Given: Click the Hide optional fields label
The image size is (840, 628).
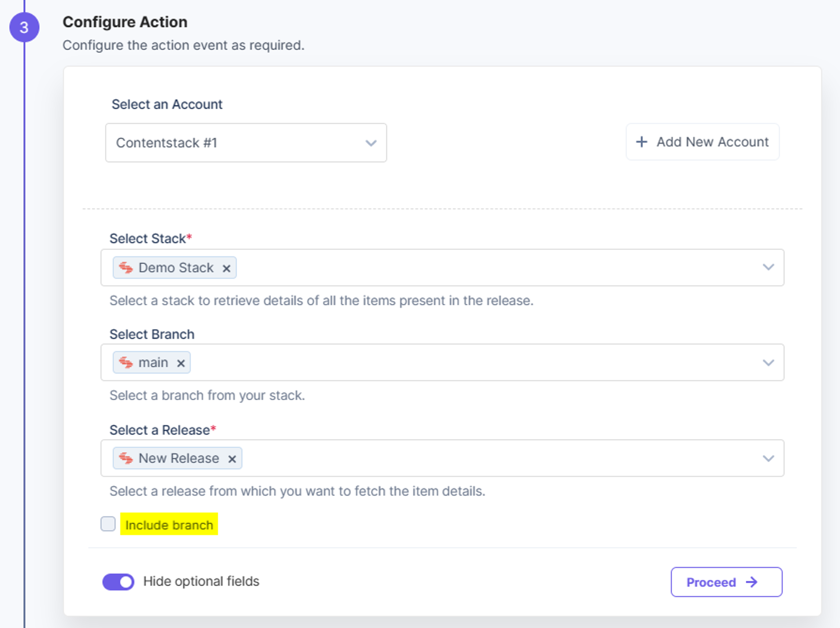Looking at the screenshot, I should tap(201, 581).
